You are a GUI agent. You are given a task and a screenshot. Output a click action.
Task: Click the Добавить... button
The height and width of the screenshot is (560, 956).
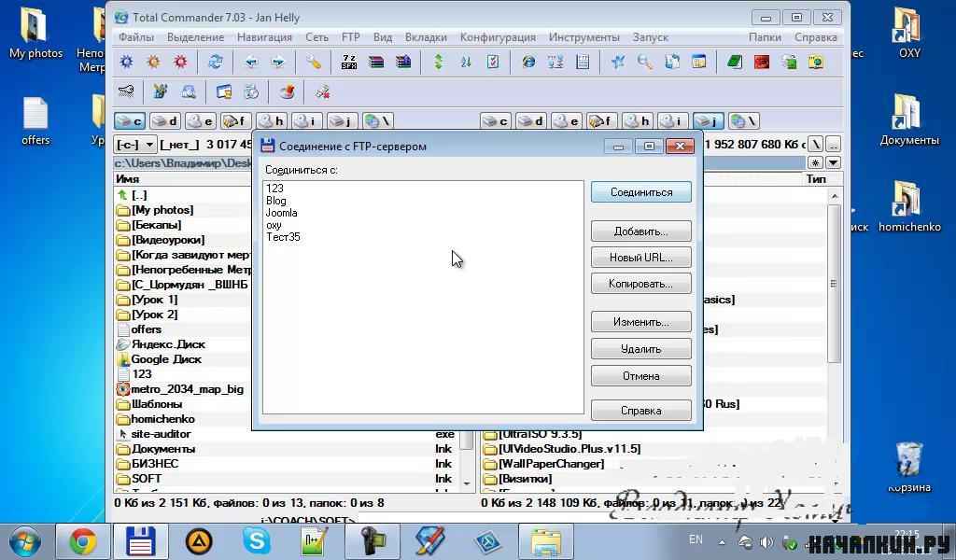pyautogui.click(x=640, y=231)
